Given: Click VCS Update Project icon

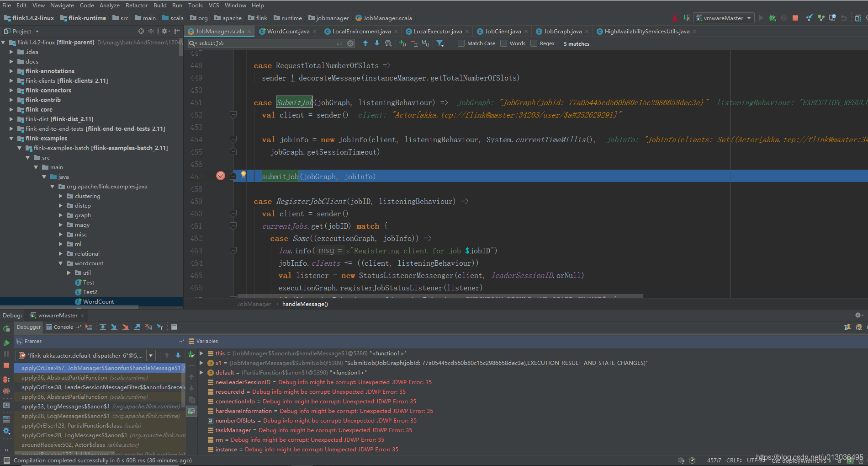Looking at the screenshot, I should pos(809,18).
